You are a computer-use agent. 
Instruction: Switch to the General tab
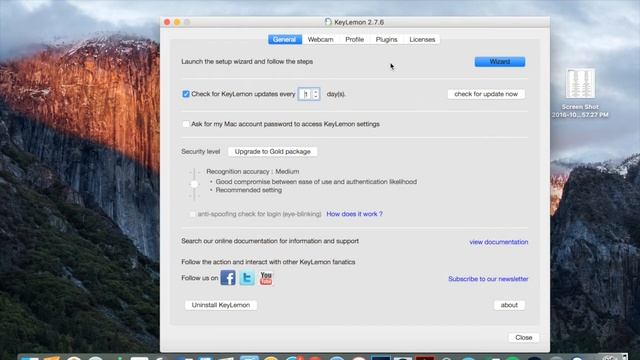click(284, 40)
